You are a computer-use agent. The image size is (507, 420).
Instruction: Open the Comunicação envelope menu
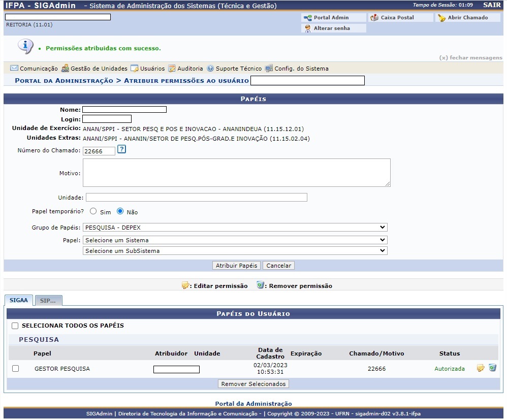tap(14, 68)
